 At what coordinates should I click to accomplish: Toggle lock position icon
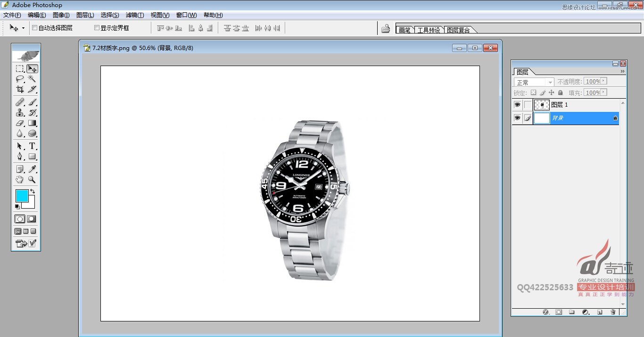[551, 93]
